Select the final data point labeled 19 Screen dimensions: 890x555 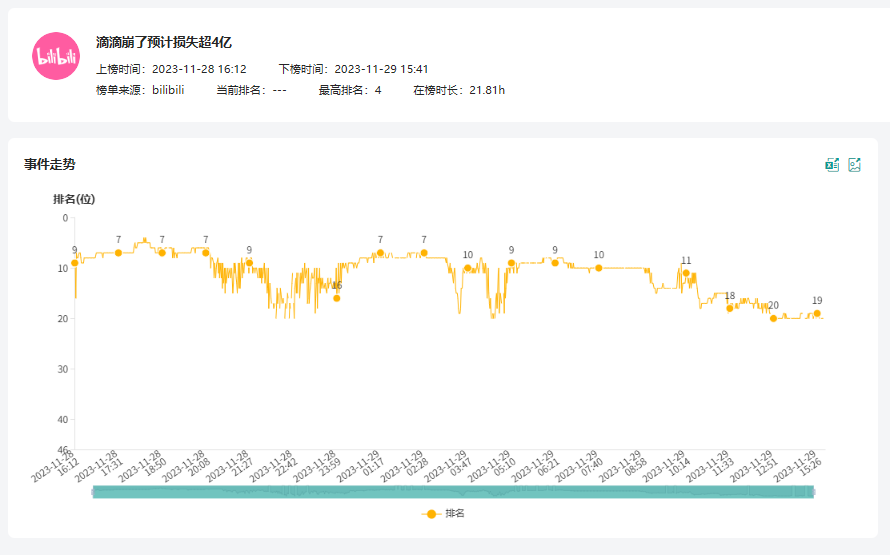coord(817,313)
